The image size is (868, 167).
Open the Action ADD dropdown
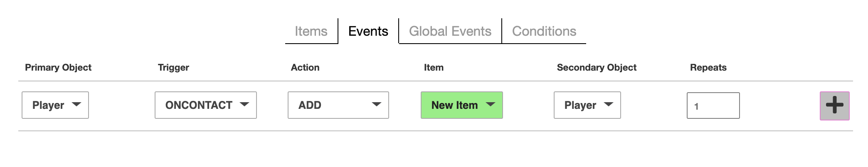point(338,105)
